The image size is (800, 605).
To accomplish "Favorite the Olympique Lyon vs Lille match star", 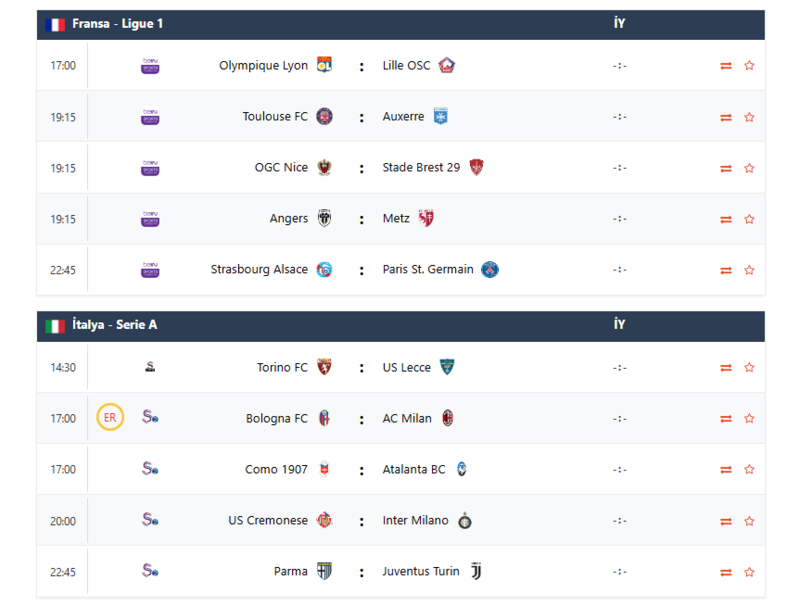I will pos(749,66).
